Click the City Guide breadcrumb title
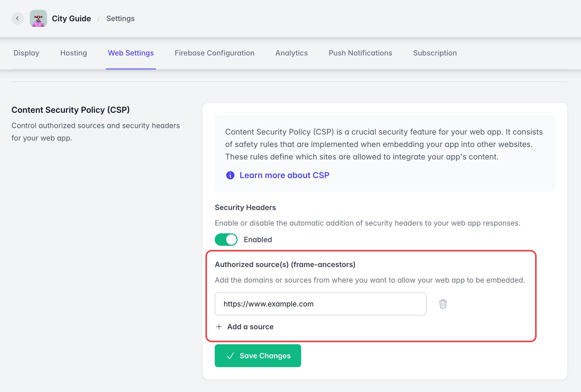The width and height of the screenshot is (581, 392). [71, 18]
